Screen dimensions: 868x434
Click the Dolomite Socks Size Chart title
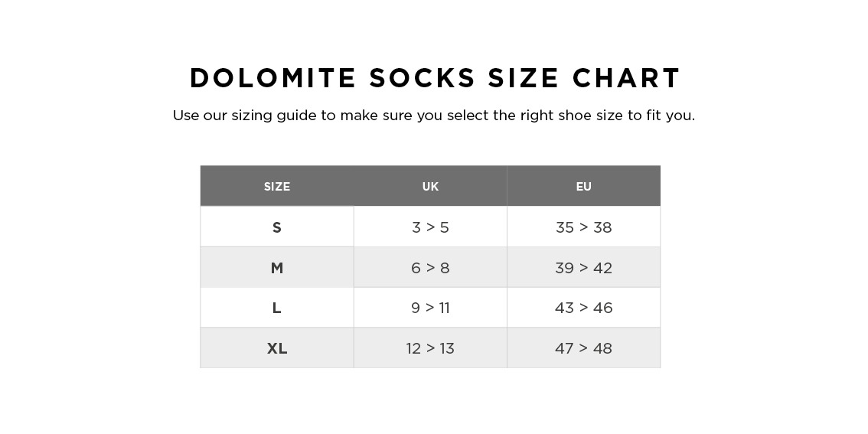(x=435, y=78)
